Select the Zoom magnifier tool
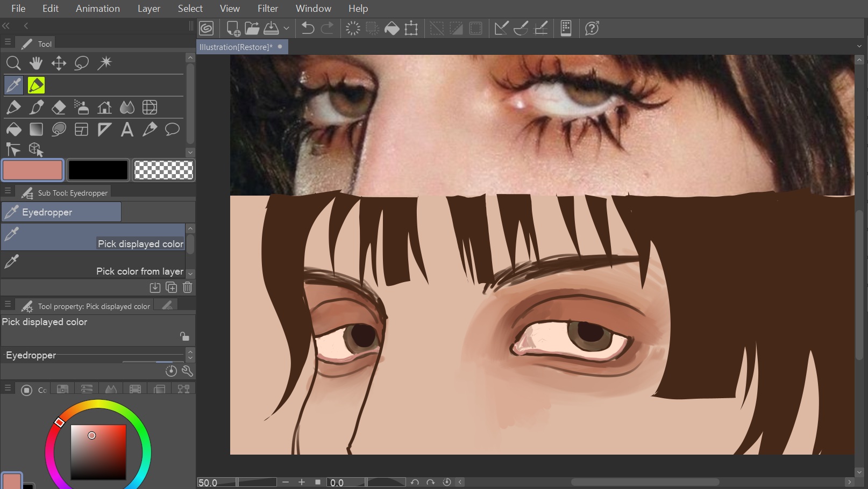The width and height of the screenshot is (868, 489). point(13,63)
